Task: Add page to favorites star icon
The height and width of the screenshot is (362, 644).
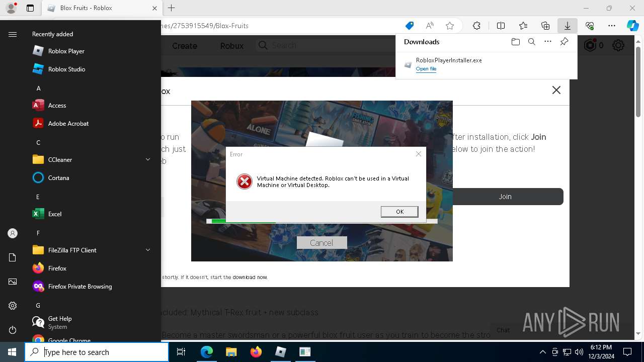Action: coord(450,26)
